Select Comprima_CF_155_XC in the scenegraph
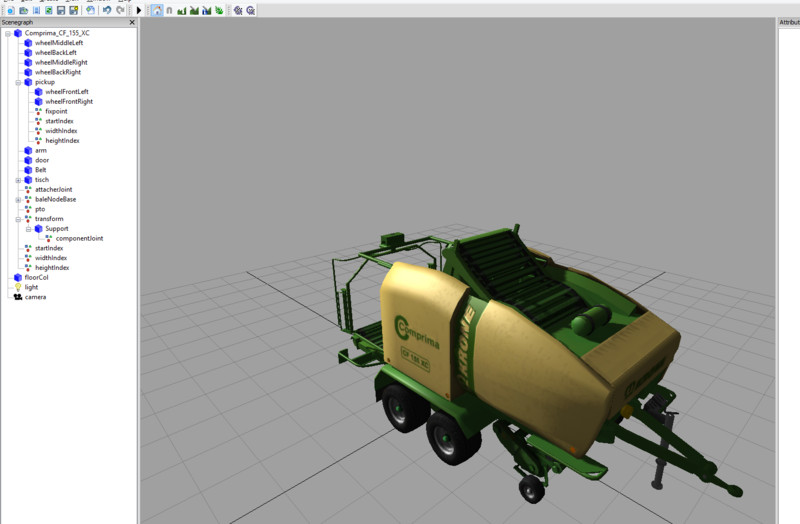Screen dimensions: 800x524 coord(57,33)
